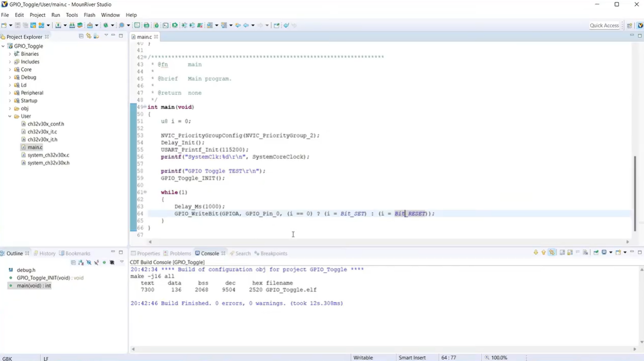Collapse the User folder
Viewport: 644px width, 361px height.
[x=10, y=117]
